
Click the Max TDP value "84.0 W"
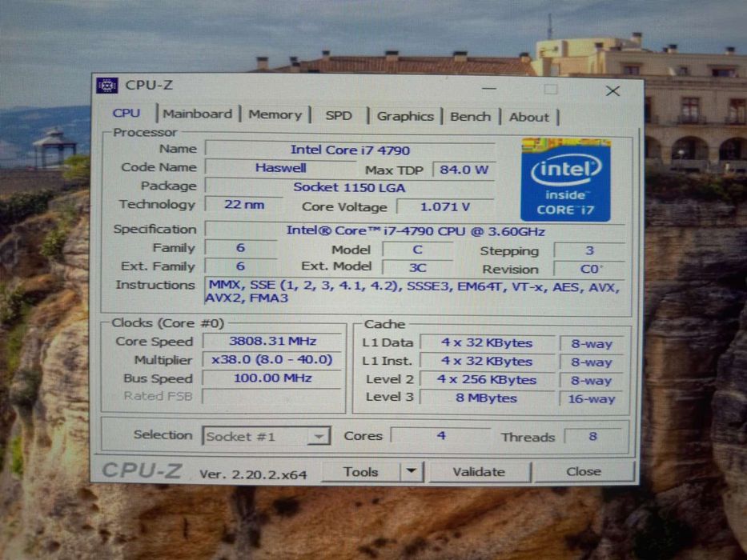(x=464, y=170)
